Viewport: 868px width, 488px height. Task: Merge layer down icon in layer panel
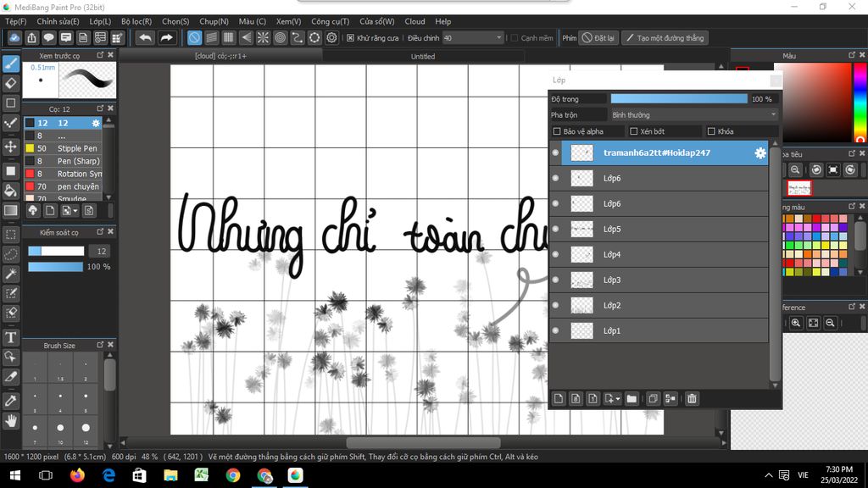(x=670, y=398)
